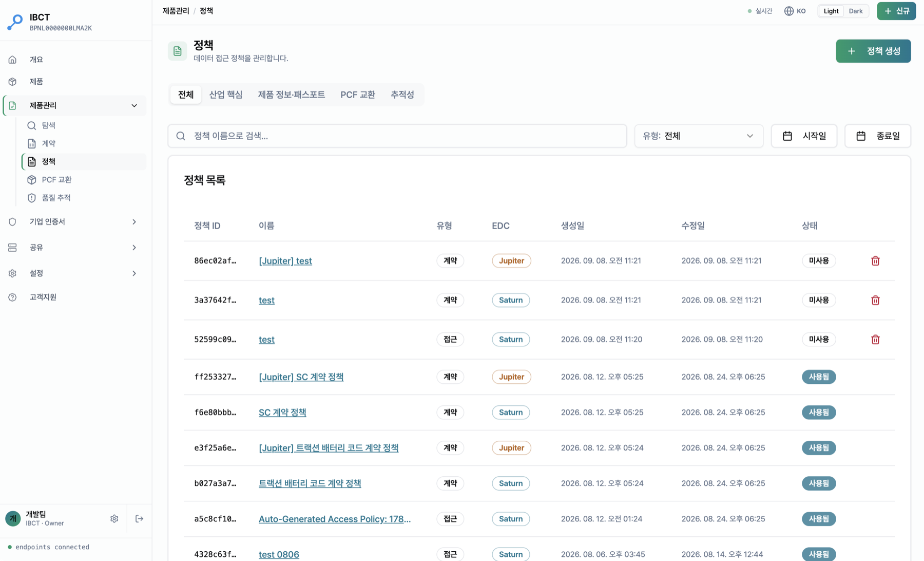Click the document icon beside sidebar 정책

32,161
